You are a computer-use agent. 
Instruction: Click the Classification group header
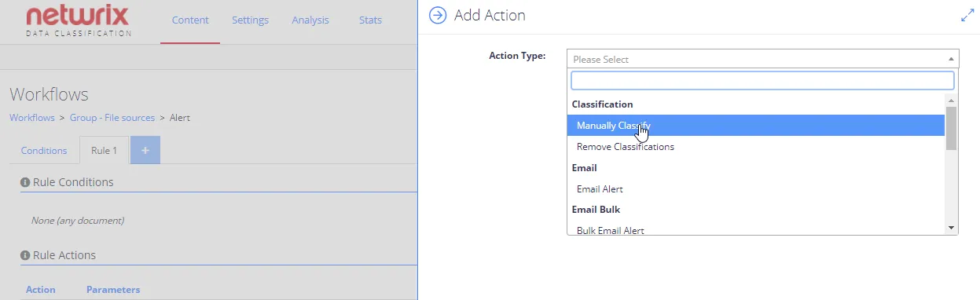click(x=603, y=104)
